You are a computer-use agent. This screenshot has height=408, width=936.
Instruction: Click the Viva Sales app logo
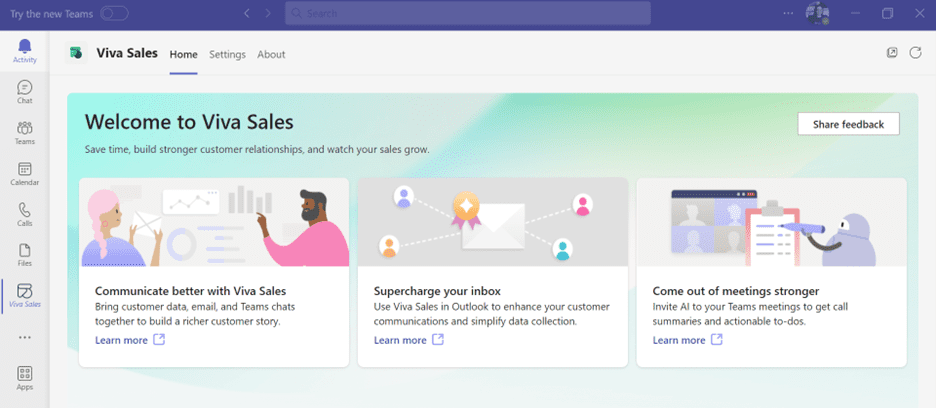point(76,53)
